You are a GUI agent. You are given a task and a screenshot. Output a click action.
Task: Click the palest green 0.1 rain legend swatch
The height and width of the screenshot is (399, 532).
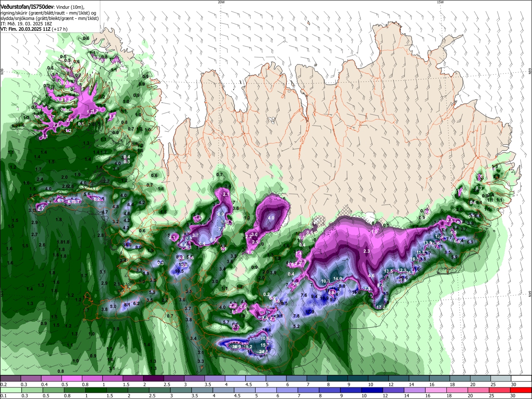point(10,390)
